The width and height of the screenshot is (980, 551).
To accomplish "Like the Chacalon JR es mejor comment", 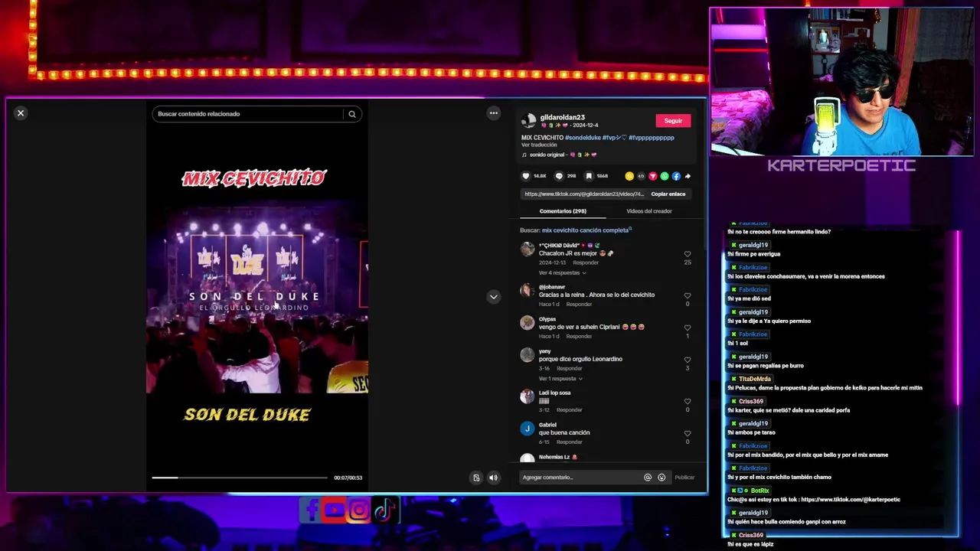I will 688,254.
